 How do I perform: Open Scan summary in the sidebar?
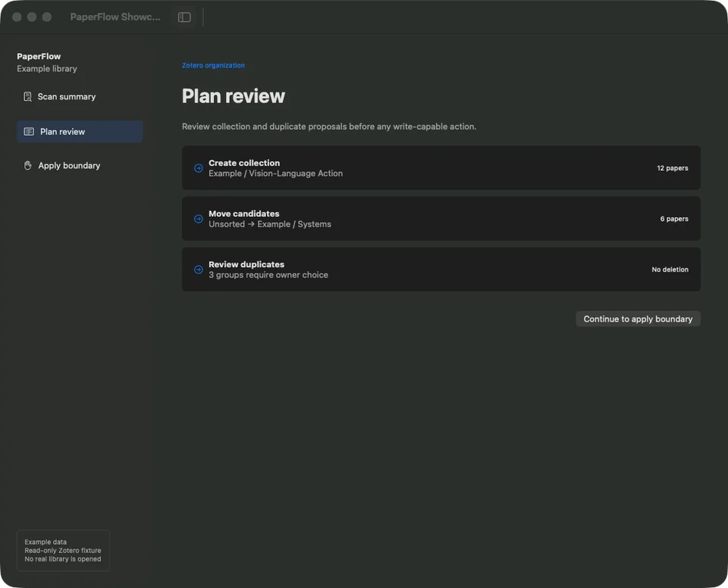click(80, 96)
